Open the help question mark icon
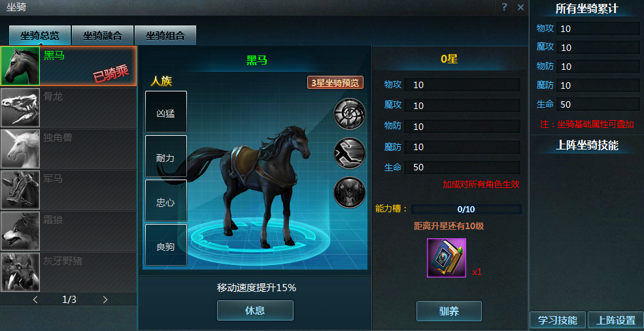 coord(504,7)
